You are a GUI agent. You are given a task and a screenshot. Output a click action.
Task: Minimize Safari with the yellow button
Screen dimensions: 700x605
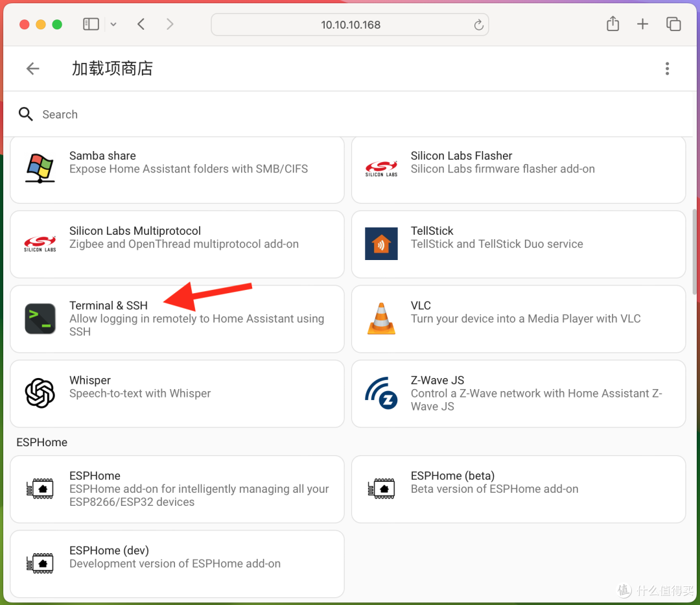(41, 25)
